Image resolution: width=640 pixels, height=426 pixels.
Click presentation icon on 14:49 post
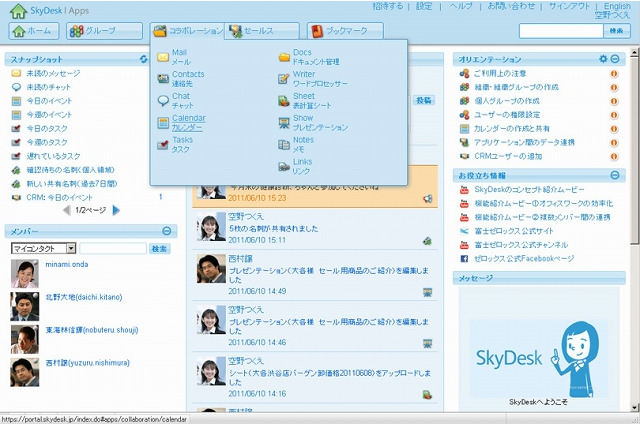[x=427, y=292]
